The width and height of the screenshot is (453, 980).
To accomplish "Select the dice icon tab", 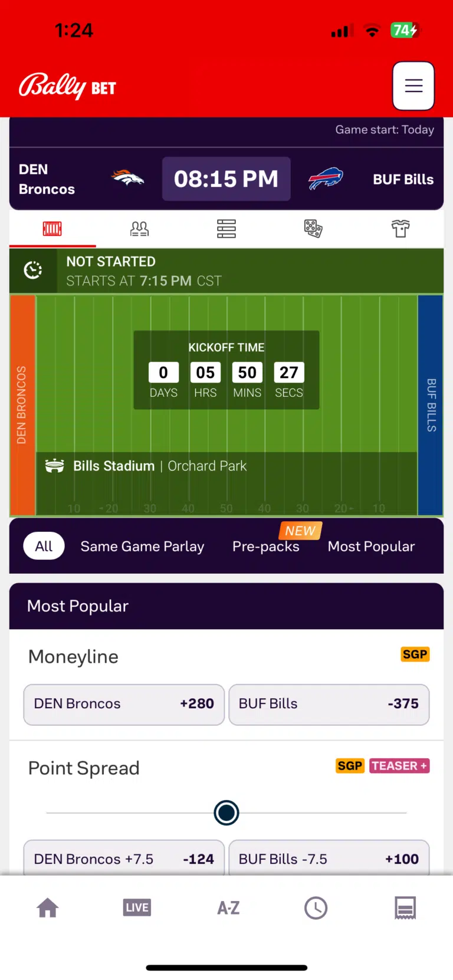I will point(313,229).
